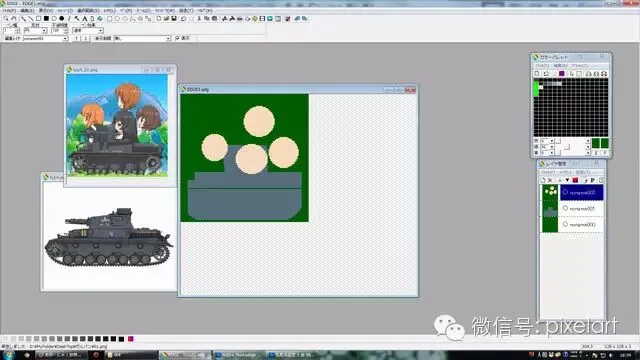Open the green channel value dropdown arrow
The image size is (640, 360).
click(x=551, y=147)
